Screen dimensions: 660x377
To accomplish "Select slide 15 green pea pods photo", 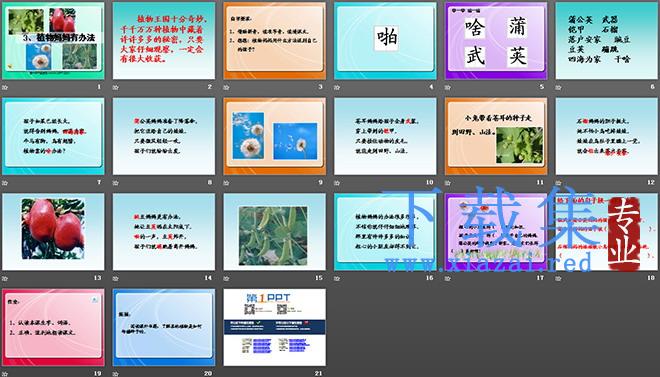I will point(274,232).
